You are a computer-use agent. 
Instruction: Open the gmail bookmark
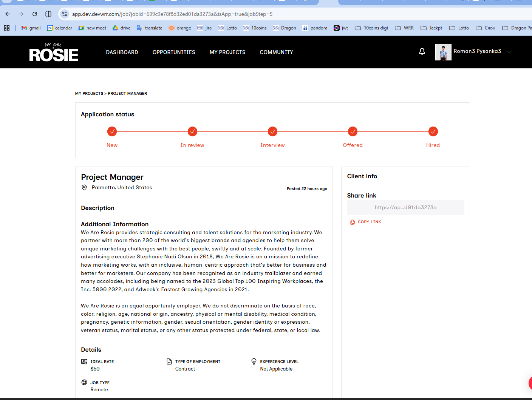[x=31, y=28]
